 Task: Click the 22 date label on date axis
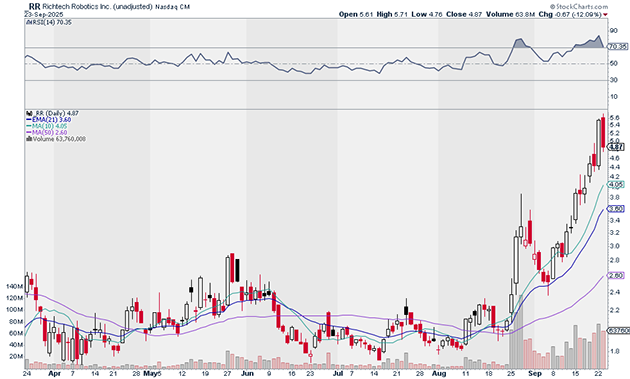coord(598,374)
